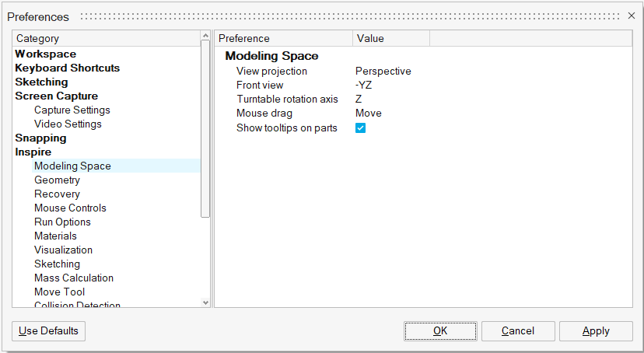Image resolution: width=644 pixels, height=353 pixels.
Task: Select Capture Settings under Screen Capture
Action: [x=72, y=110]
